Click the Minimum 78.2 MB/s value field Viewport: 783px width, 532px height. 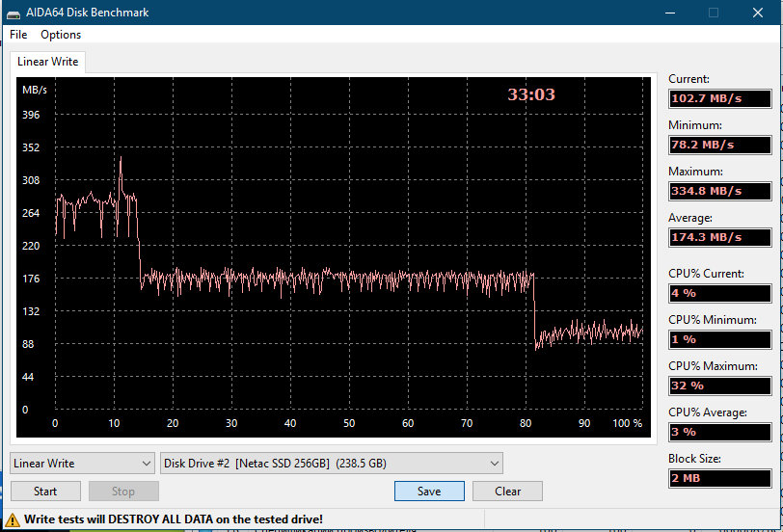click(720, 145)
